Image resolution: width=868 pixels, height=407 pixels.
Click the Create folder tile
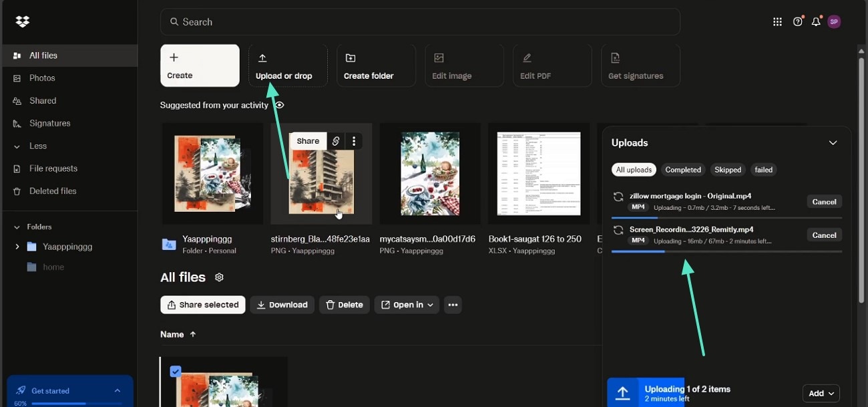(x=376, y=65)
